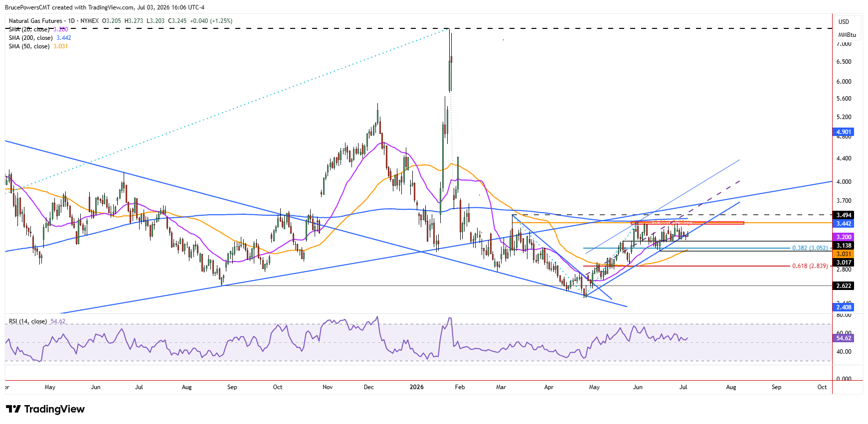Click the '0.618 (2.839)' Fibonacci level label
The height and width of the screenshot is (424, 868).
tap(810, 266)
